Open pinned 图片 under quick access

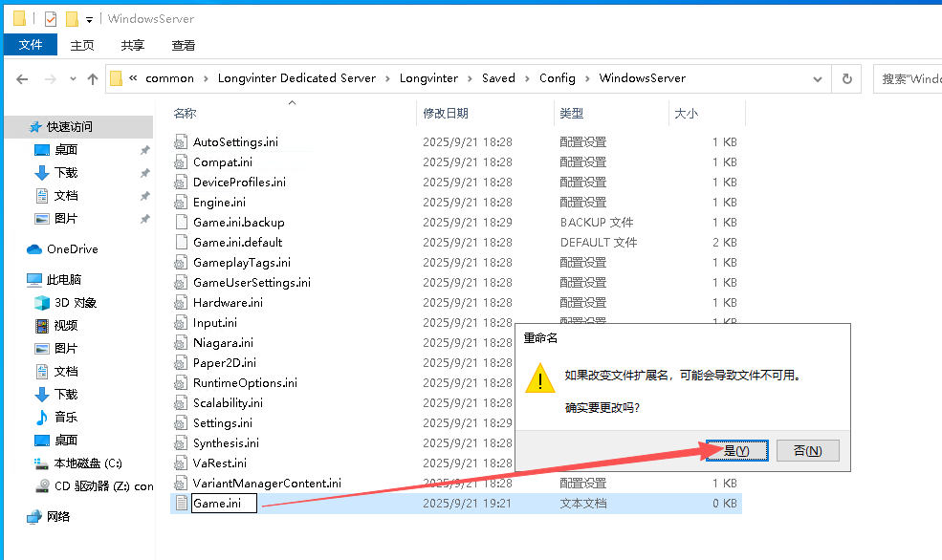point(66,219)
